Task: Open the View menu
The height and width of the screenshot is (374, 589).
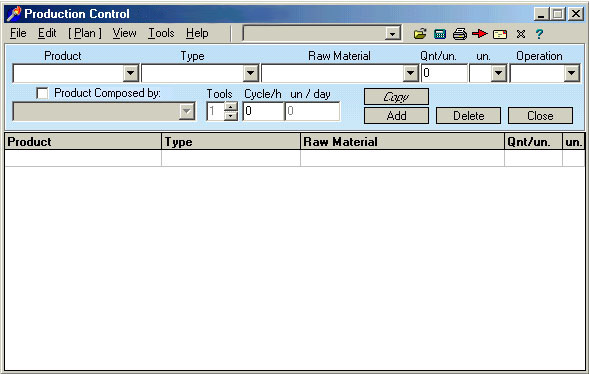Action: [124, 33]
